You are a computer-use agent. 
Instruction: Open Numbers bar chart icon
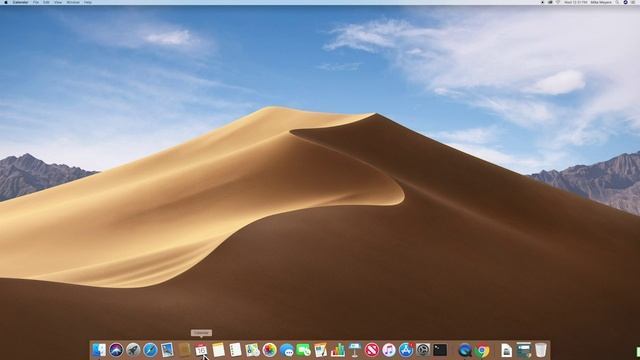tap(338, 350)
